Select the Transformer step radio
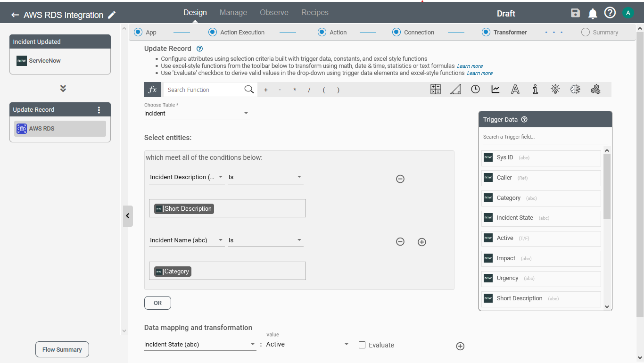Screen dimensions: 644x363 click(x=486, y=32)
